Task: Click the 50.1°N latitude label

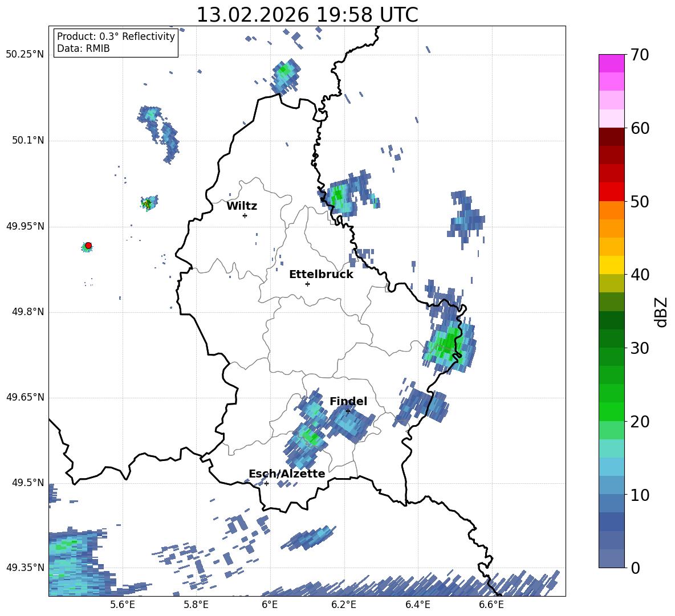Action: pos(28,141)
